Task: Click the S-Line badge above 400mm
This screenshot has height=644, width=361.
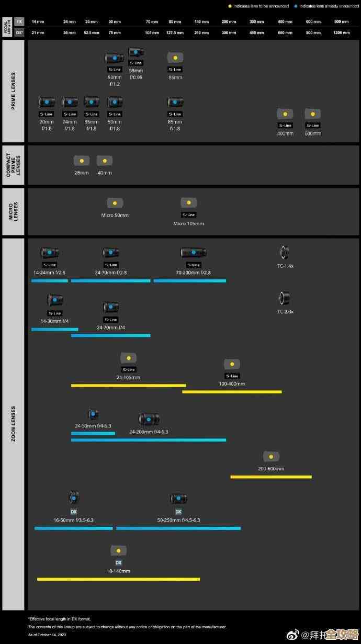Action: pyautogui.click(x=285, y=126)
